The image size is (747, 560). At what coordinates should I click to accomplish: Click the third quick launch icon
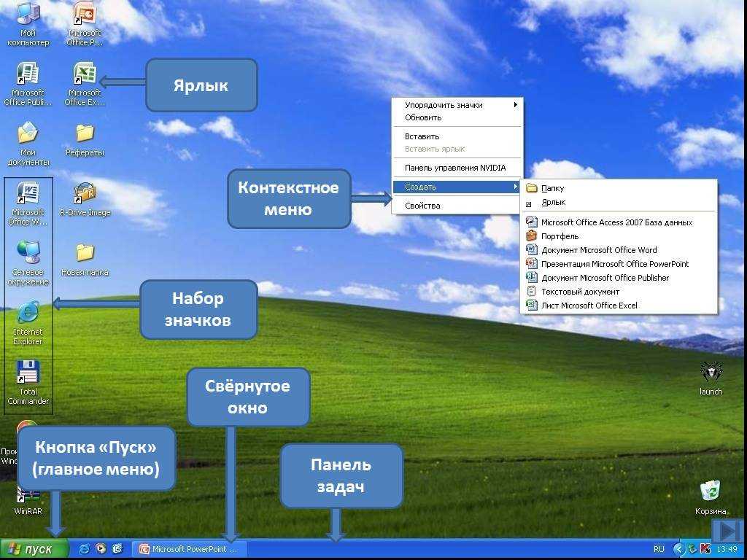[118, 549]
